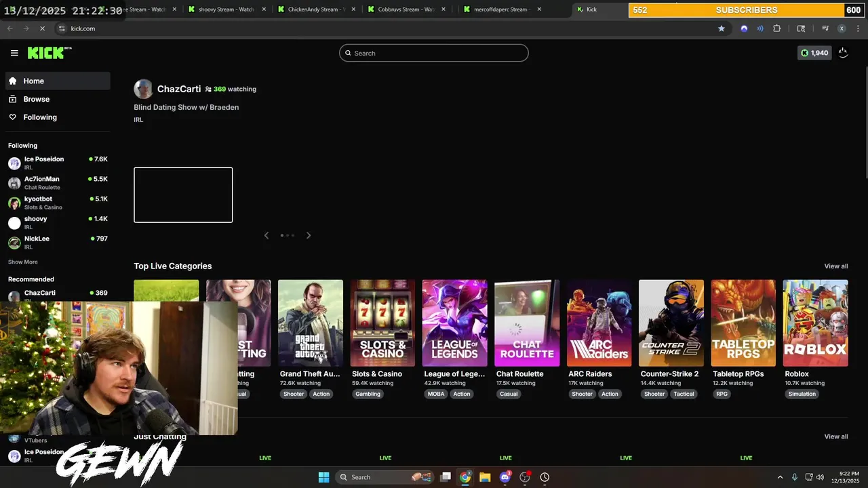The width and height of the screenshot is (868, 488).
Task: Open shoovy channel in the sidebar
Action: [x=58, y=222]
